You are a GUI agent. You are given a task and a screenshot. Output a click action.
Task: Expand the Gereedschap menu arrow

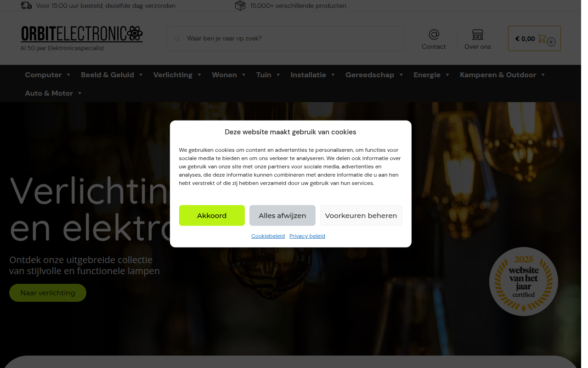(x=401, y=75)
